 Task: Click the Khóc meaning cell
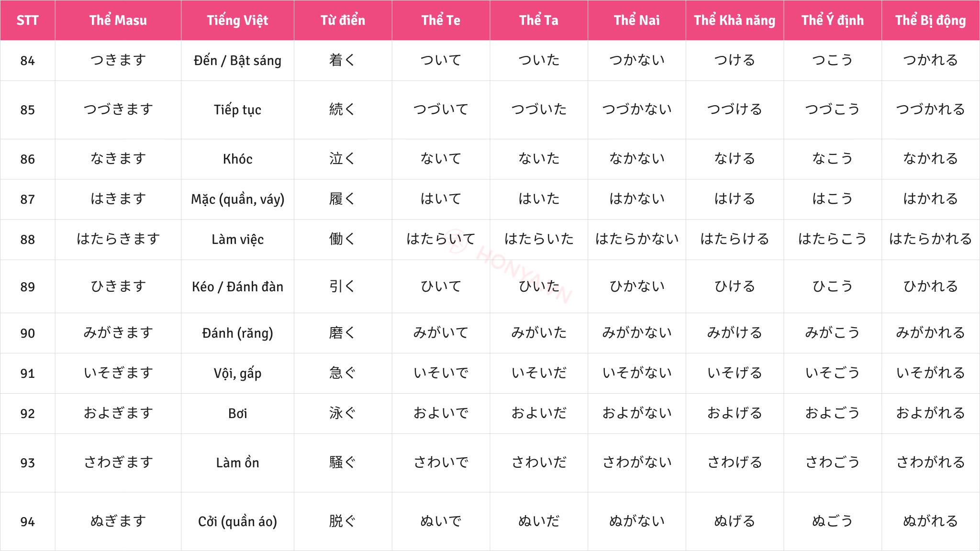pos(237,159)
